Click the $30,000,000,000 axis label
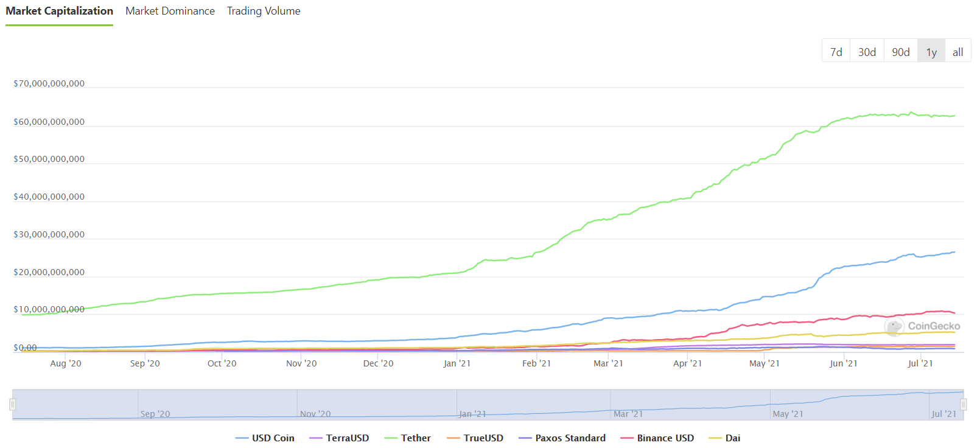 coord(49,234)
